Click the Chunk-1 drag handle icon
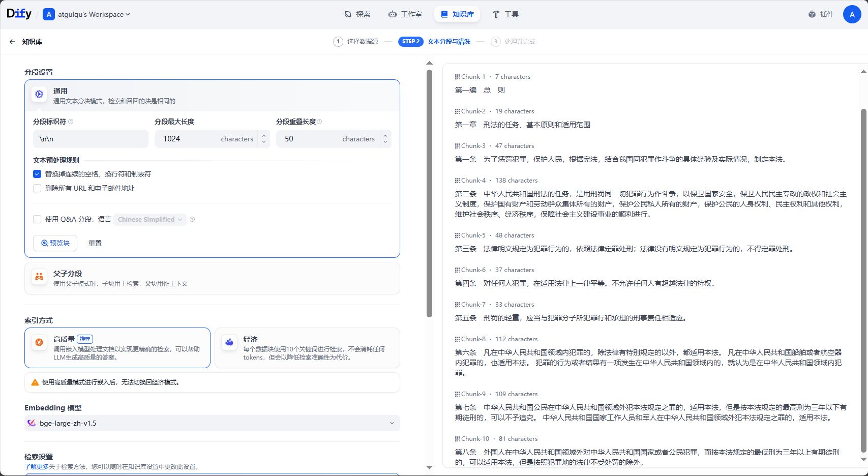The image size is (868, 476). [x=458, y=77]
